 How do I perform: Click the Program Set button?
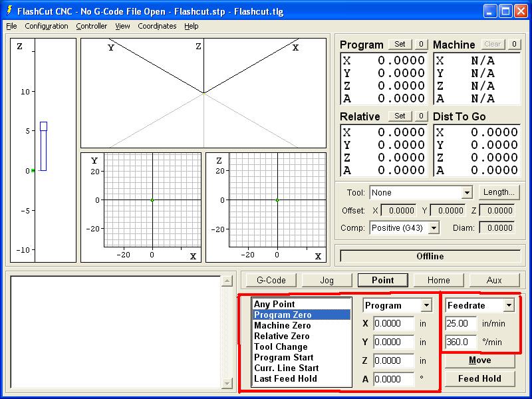tap(400, 45)
